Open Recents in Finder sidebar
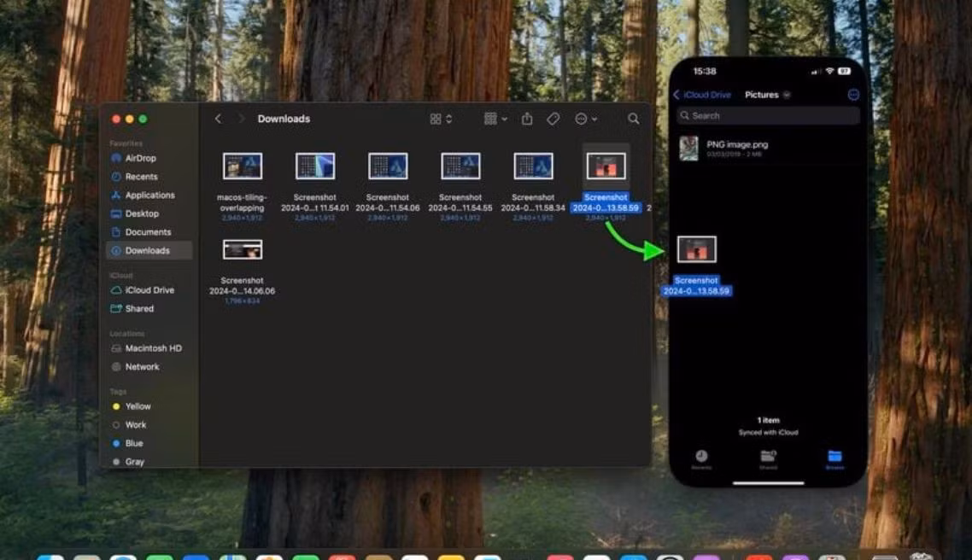This screenshot has height=560, width=972. tap(149, 177)
